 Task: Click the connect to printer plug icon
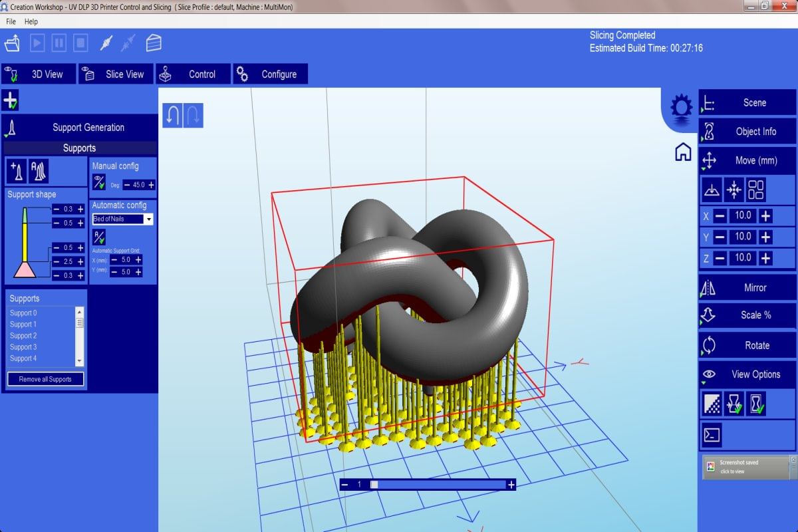tap(106, 43)
